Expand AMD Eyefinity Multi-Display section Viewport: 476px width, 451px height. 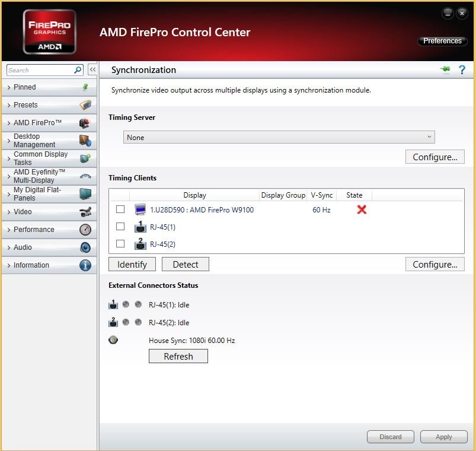click(x=49, y=176)
